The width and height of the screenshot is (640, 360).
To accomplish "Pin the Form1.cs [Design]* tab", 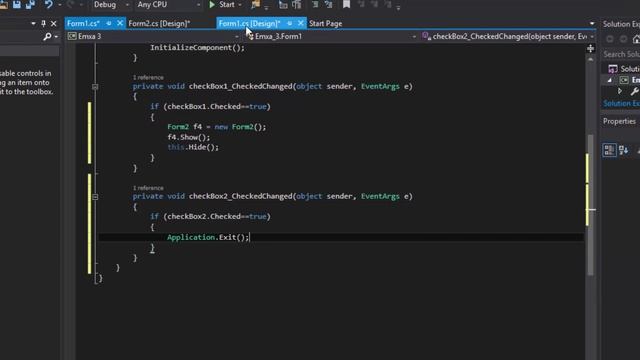I will (x=289, y=24).
